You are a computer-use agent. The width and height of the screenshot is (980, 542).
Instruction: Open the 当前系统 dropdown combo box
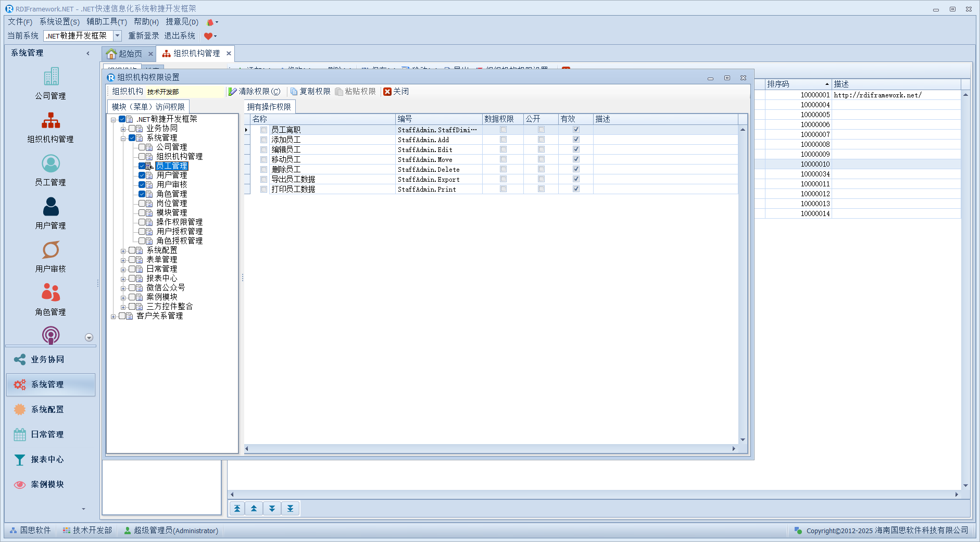118,36
